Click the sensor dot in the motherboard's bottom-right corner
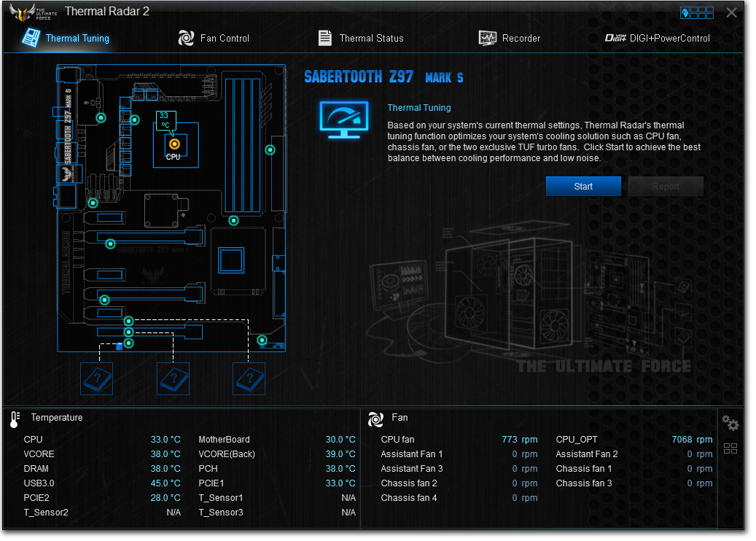Image resolution: width=756 pixels, height=541 pixels. [262, 340]
